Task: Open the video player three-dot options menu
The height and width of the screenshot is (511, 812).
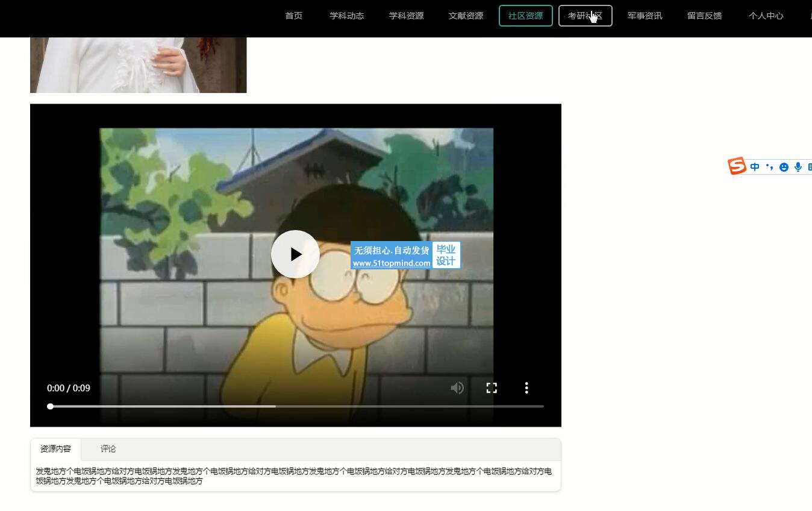Action: tap(526, 388)
